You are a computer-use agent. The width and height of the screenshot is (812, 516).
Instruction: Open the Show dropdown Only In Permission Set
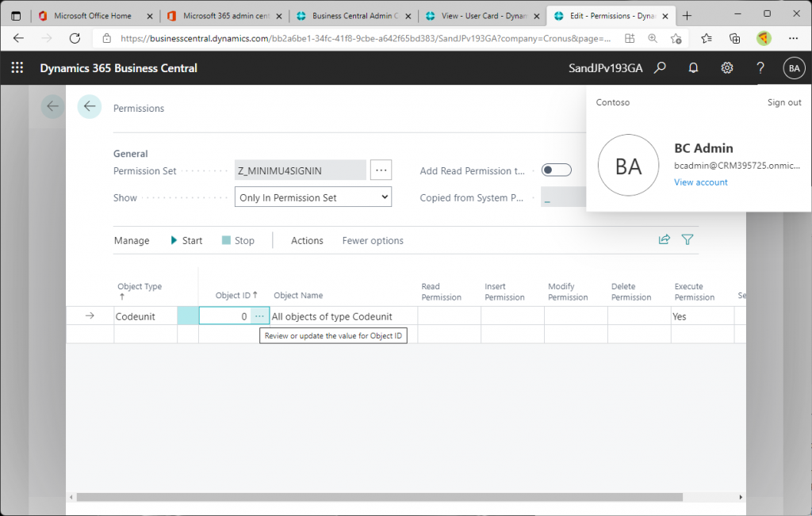pyautogui.click(x=312, y=197)
